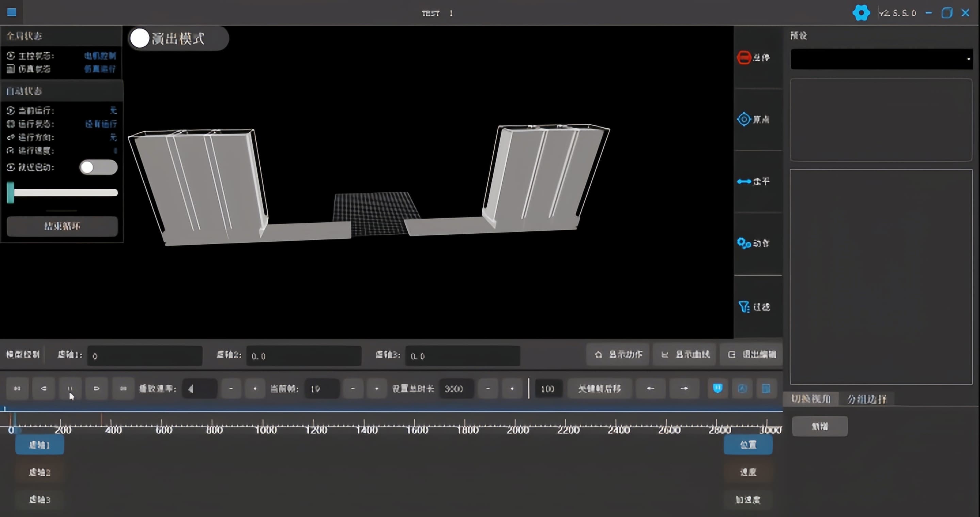980x517 pixels.
Task: Click the pause playback button
Action: 70,388
